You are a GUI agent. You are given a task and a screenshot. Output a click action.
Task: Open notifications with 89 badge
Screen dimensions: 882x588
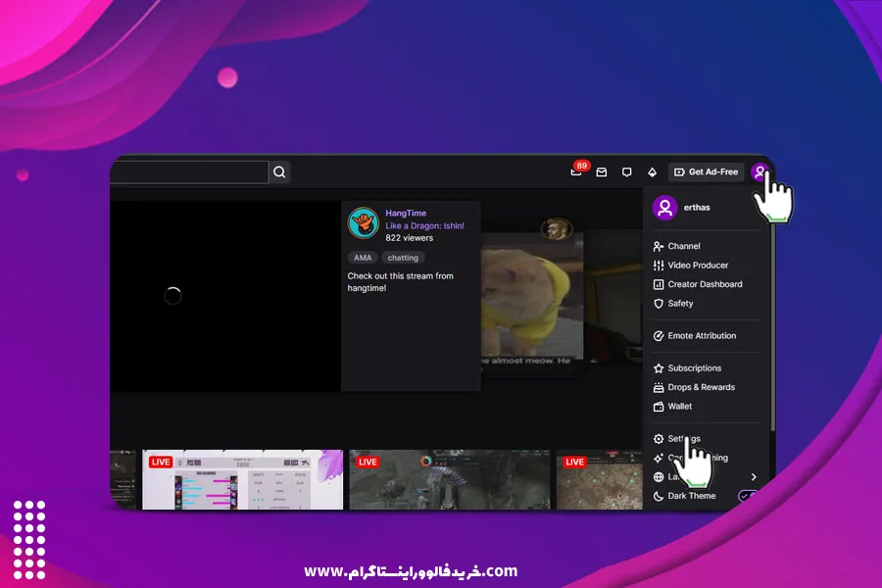point(577,170)
